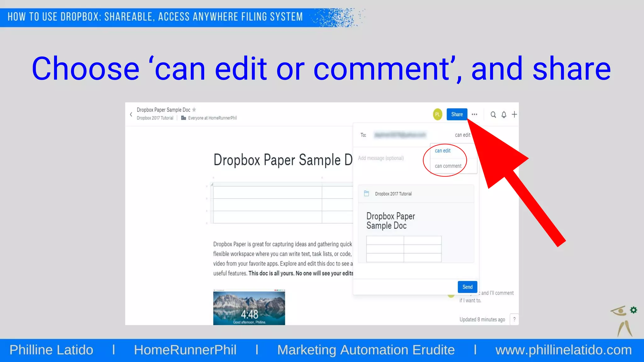This screenshot has width=644, height=362.
Task: Click the back chevron beside the doc title
Action: 131,114
